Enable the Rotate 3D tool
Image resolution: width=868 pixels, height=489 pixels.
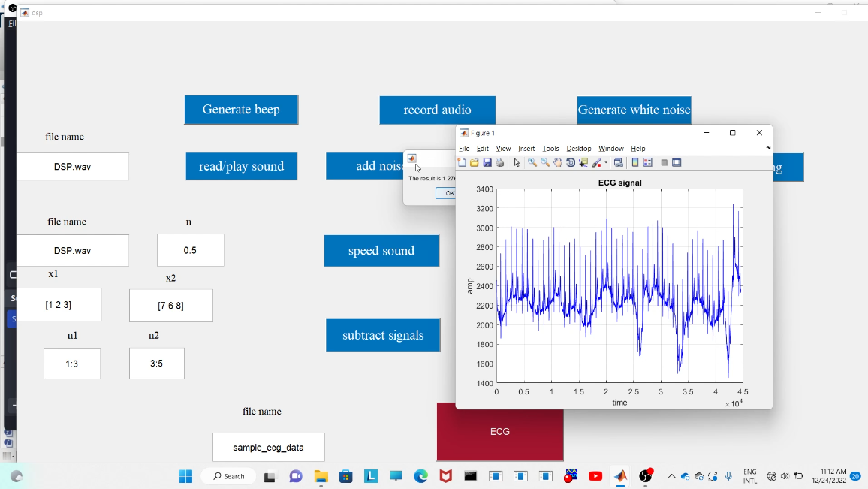[x=570, y=162]
